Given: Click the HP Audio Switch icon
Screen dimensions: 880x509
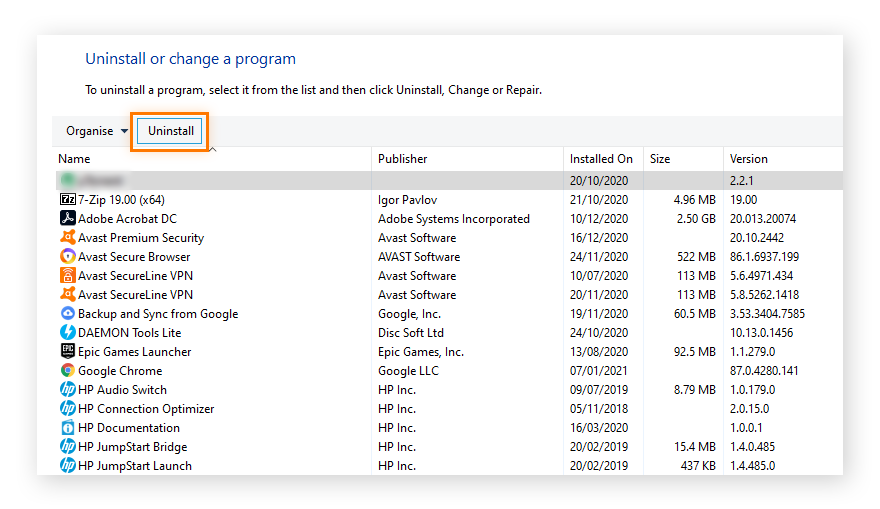Looking at the screenshot, I should 67,389.
